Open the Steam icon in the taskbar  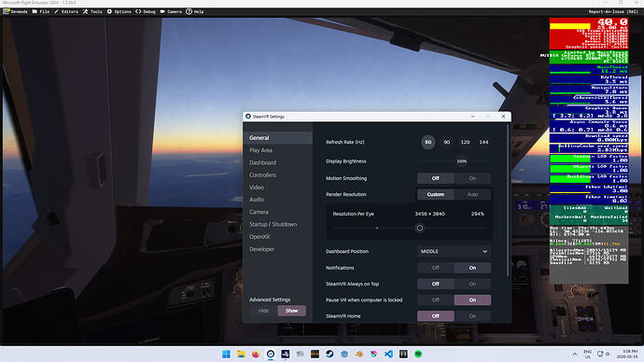coord(329,355)
